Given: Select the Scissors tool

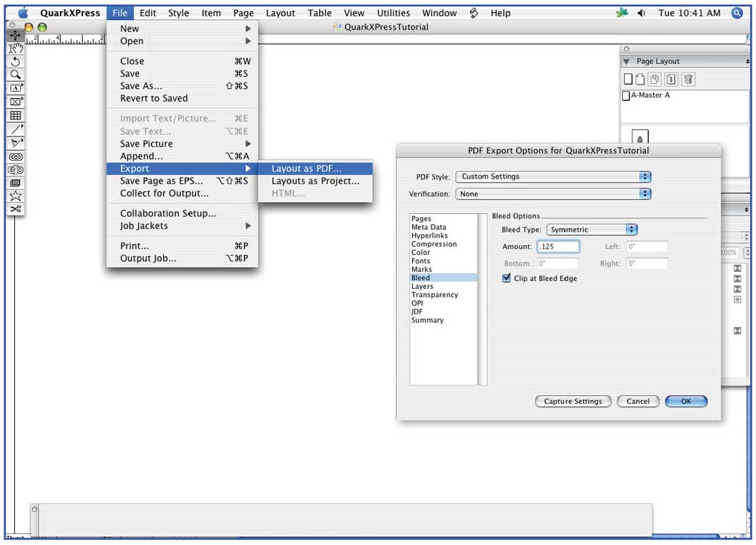Looking at the screenshot, I should click(16, 209).
